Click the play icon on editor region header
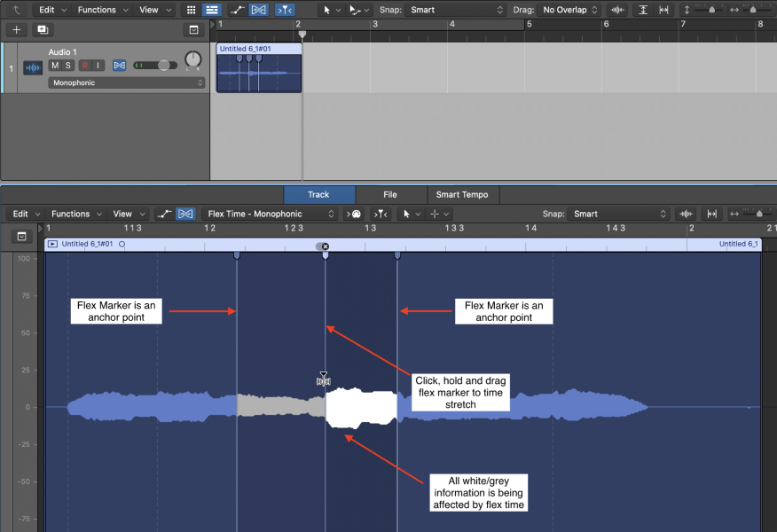 (x=52, y=244)
